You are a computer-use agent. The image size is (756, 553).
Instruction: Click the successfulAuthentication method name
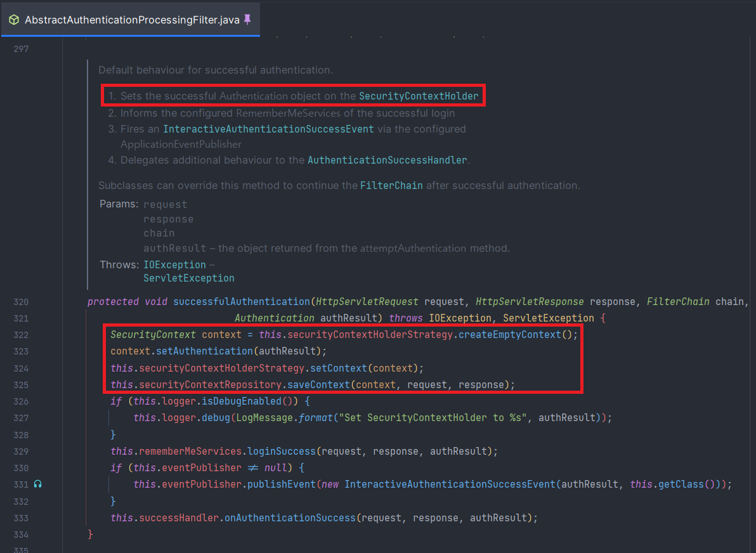242,302
